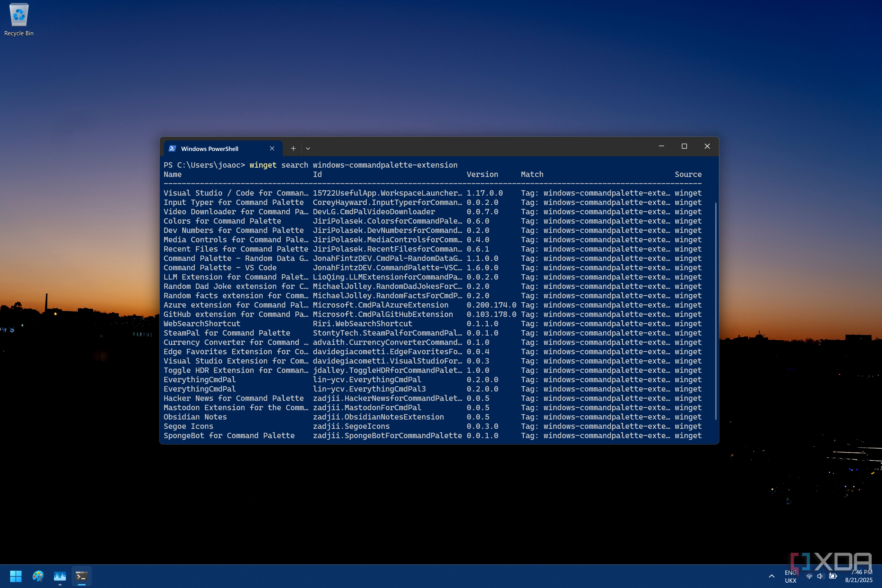Click the Microsoft.CmdPalGitHubExtension Id text
The height and width of the screenshot is (588, 882).
coord(382,314)
